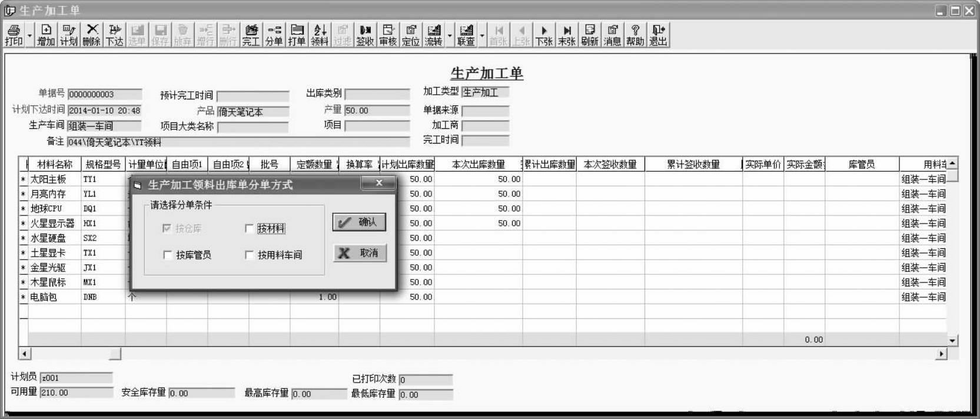980x419 pixels.
Task: Click the 规格型号 column header
Action: click(103, 164)
